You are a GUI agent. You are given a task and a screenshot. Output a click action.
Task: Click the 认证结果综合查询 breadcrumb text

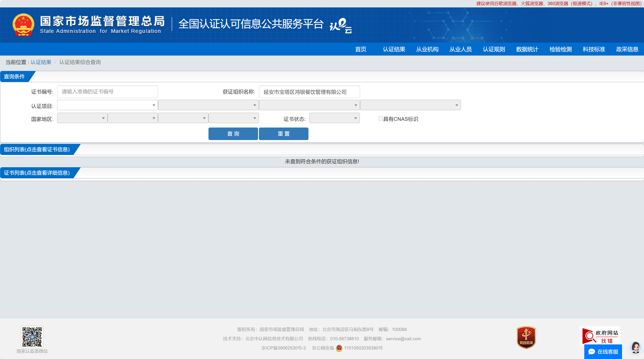click(x=80, y=62)
